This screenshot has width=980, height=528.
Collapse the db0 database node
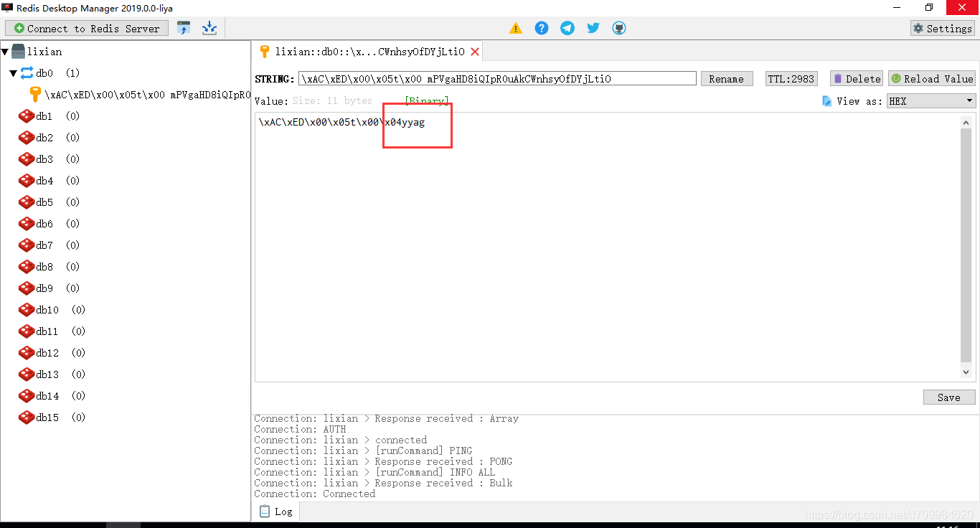pos(13,73)
